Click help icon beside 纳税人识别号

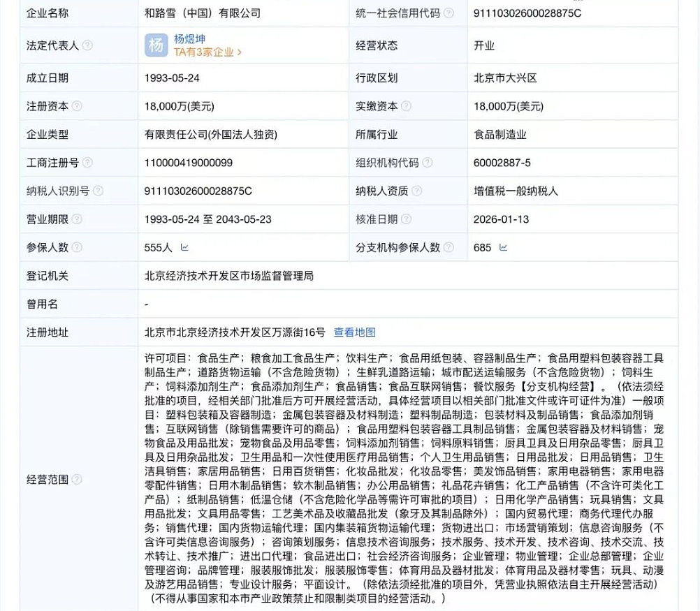click(99, 191)
